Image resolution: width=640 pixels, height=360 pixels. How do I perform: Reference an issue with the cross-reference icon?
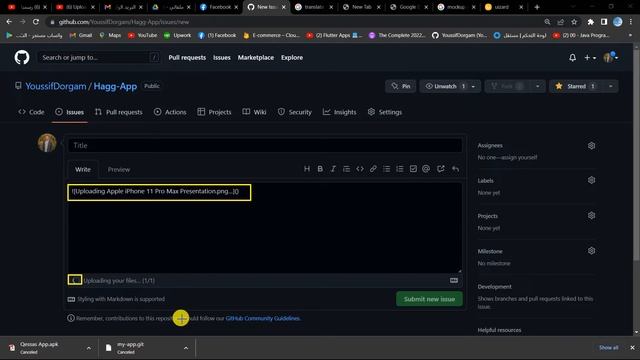pyautogui.click(x=441, y=169)
